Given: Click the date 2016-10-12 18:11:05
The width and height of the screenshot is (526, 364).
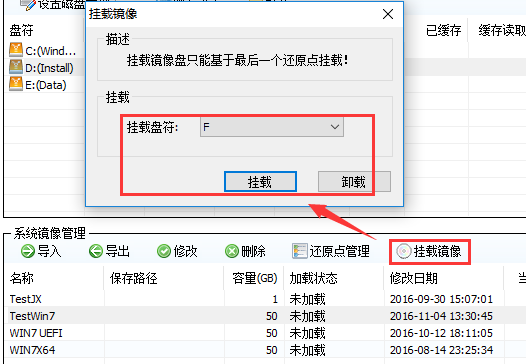Looking at the screenshot, I should 441,333.
